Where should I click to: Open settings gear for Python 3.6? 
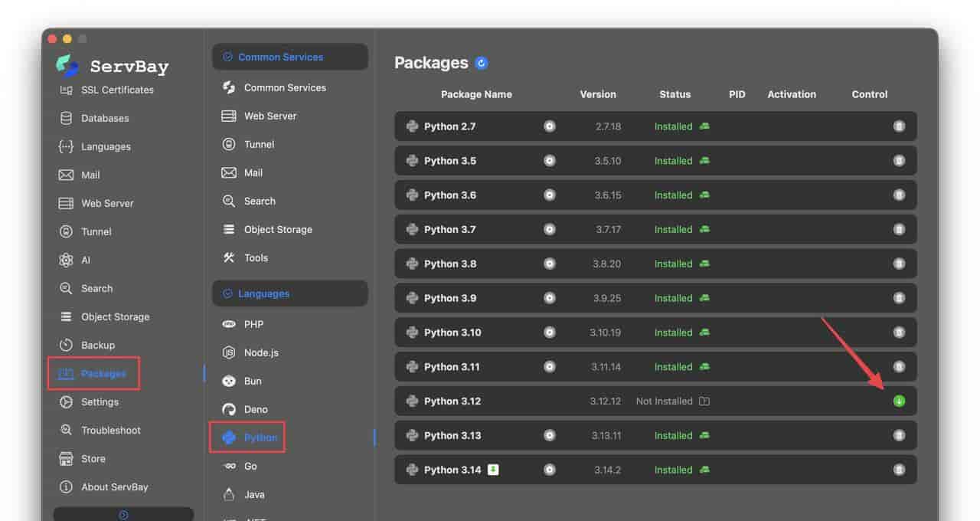550,195
